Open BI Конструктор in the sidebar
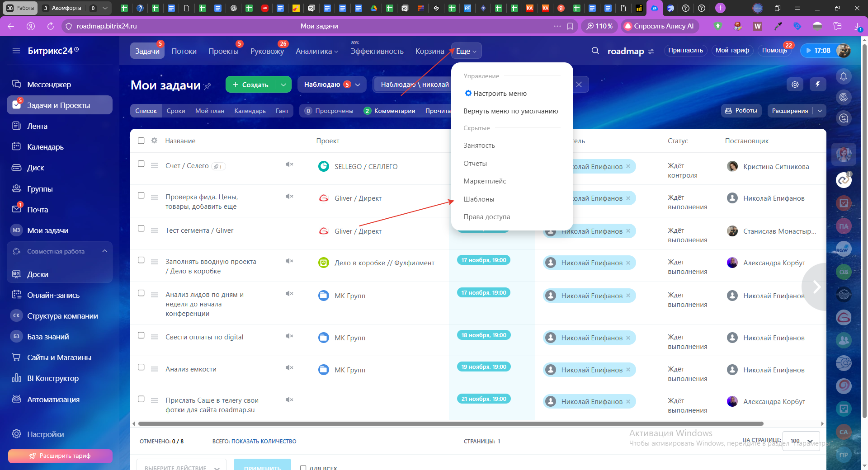The height and width of the screenshot is (470, 868). click(53, 378)
